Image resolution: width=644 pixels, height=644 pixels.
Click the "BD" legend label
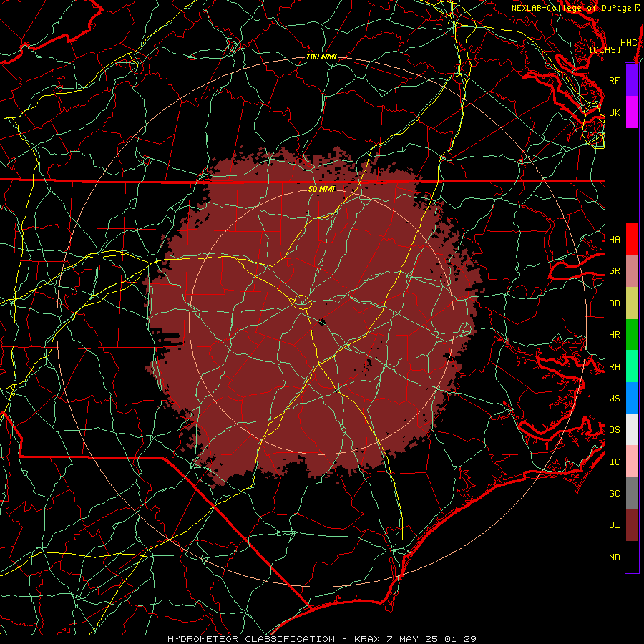[x=615, y=303]
